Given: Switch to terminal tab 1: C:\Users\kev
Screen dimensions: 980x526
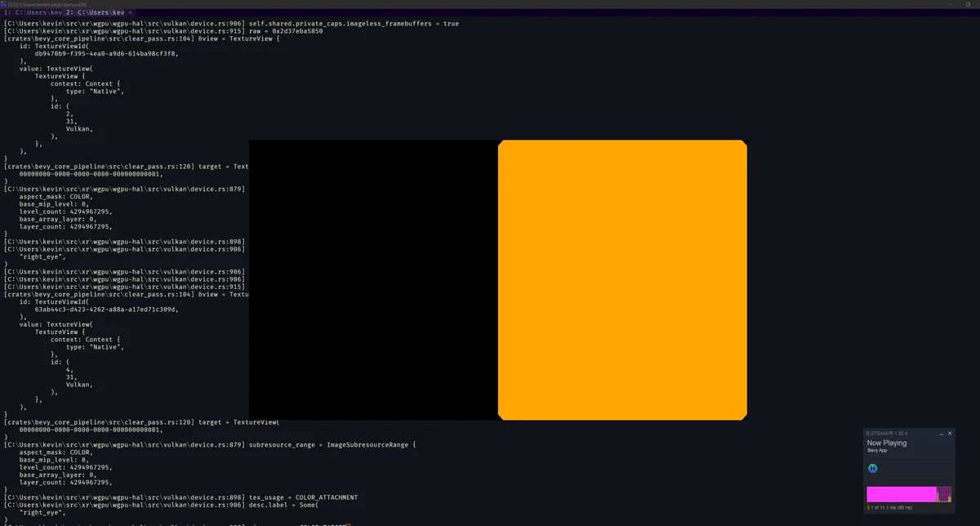Looking at the screenshot, I should [x=33, y=13].
